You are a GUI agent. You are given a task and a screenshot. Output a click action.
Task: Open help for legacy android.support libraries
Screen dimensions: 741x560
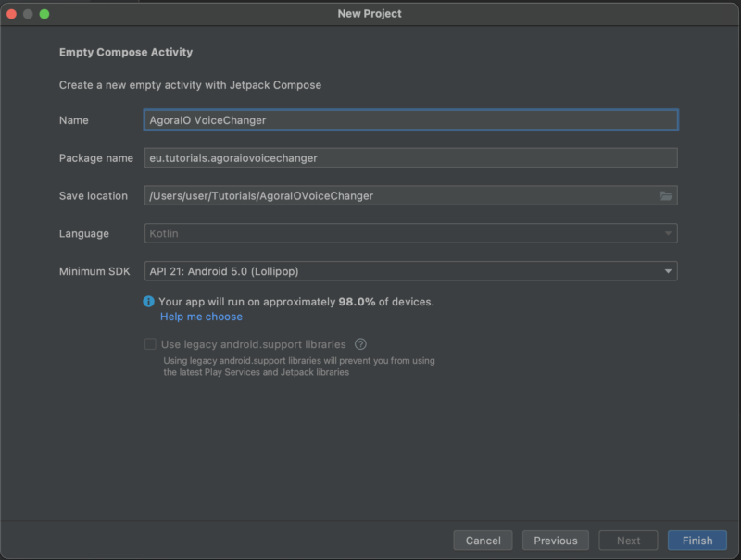pos(361,343)
